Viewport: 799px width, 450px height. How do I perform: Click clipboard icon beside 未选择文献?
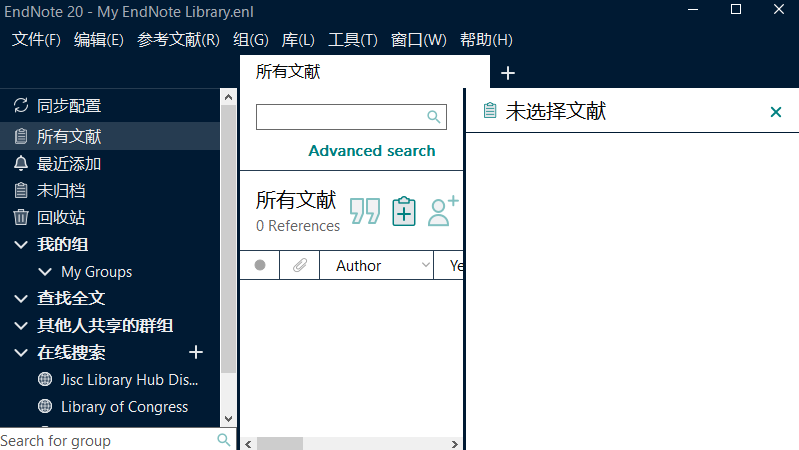point(490,110)
